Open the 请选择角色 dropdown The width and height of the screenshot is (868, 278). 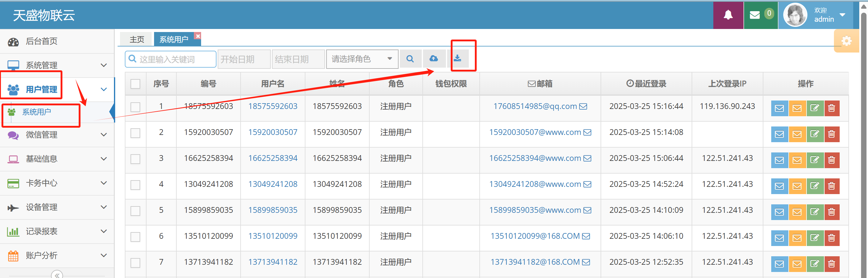[362, 59]
